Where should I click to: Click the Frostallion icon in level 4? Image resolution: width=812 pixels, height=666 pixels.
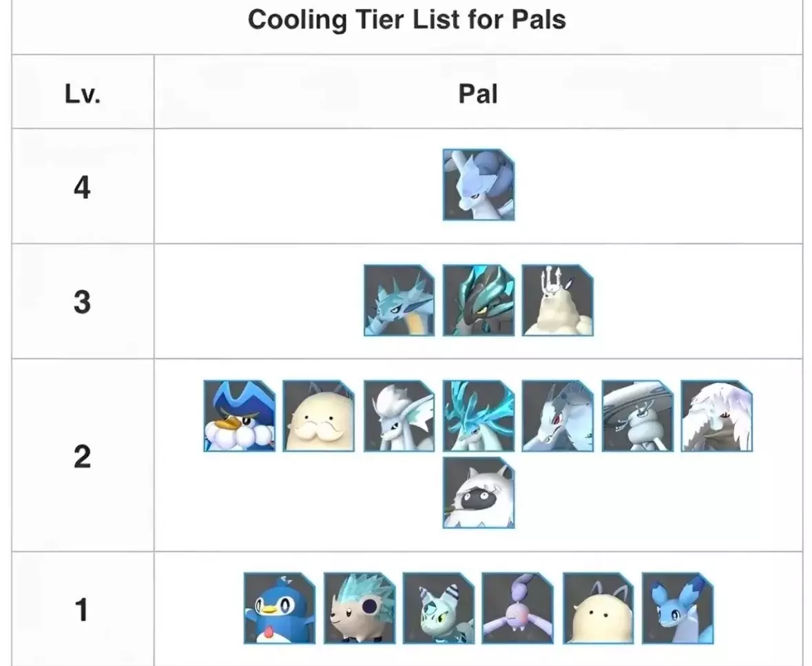(x=478, y=185)
